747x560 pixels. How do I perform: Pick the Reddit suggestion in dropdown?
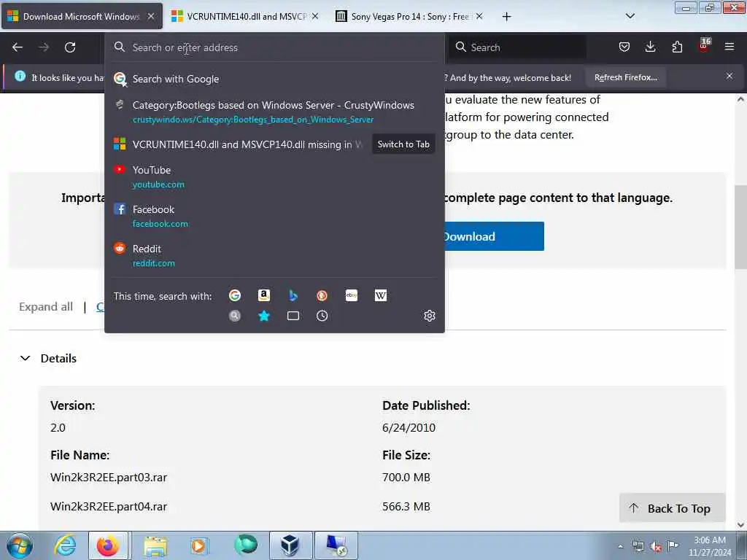[x=274, y=256]
